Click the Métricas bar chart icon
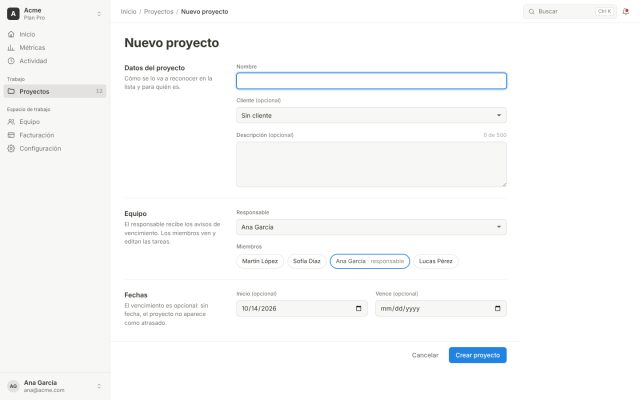This screenshot has width=640, height=400. click(11, 48)
